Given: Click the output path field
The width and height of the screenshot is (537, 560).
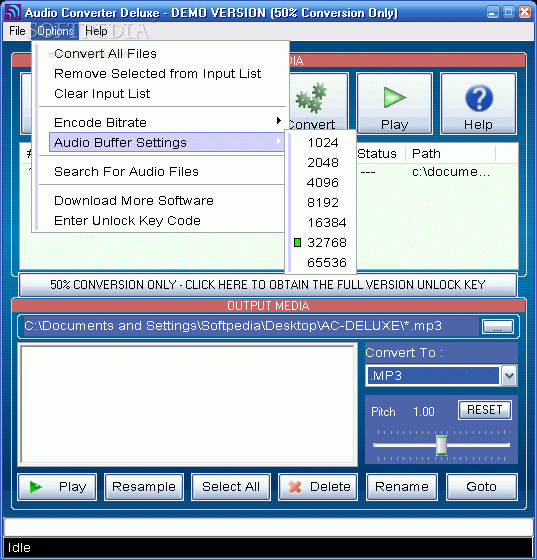Looking at the screenshot, I should (251, 326).
